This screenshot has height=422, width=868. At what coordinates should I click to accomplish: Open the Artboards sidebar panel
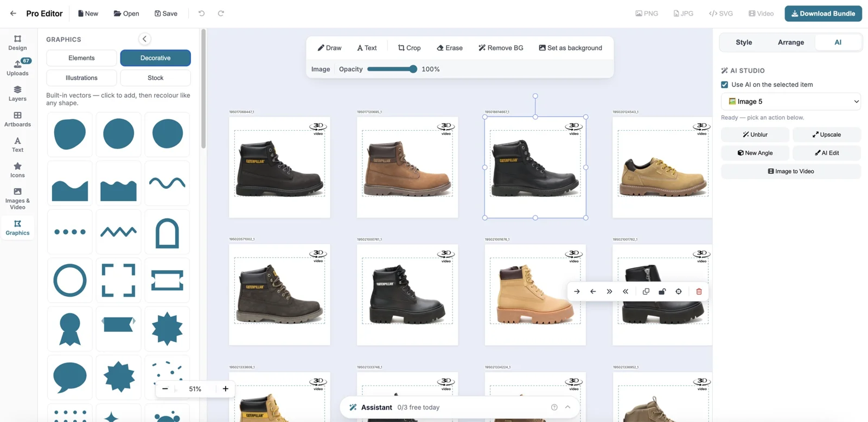click(17, 119)
